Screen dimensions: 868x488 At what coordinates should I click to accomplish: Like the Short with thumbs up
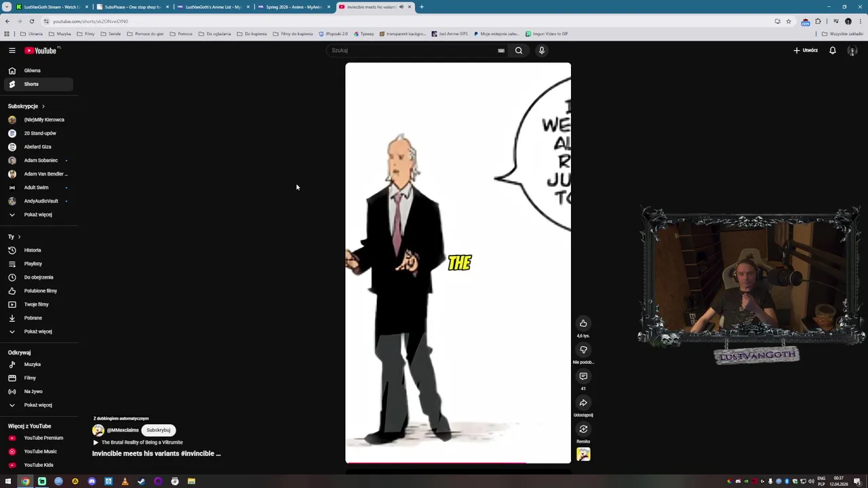(583, 323)
